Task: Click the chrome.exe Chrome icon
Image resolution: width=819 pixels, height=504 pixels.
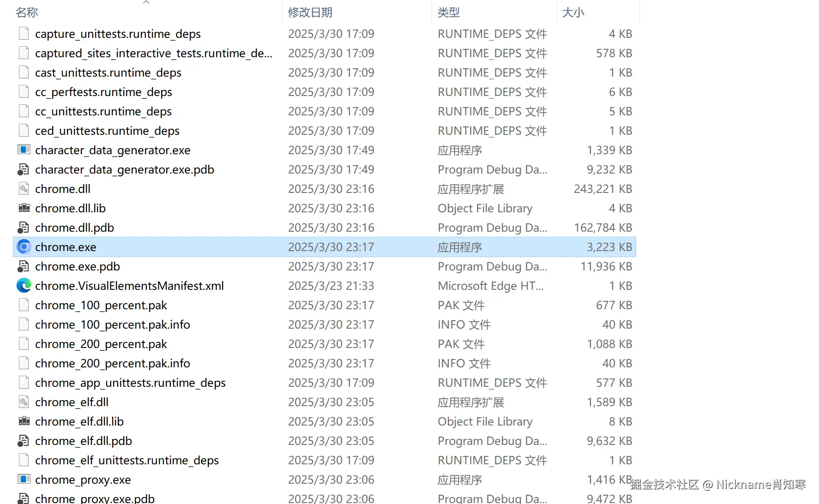Action: tap(24, 247)
